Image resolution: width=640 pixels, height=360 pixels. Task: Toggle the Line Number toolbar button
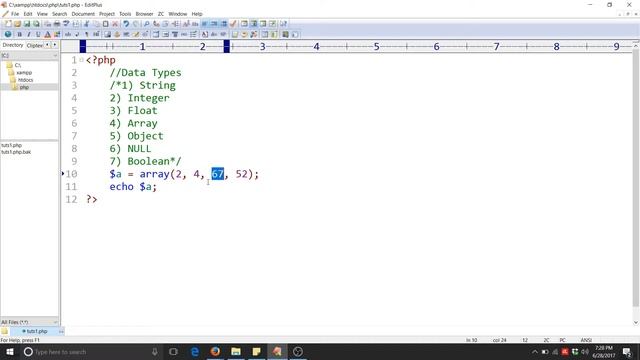coord(214,24)
